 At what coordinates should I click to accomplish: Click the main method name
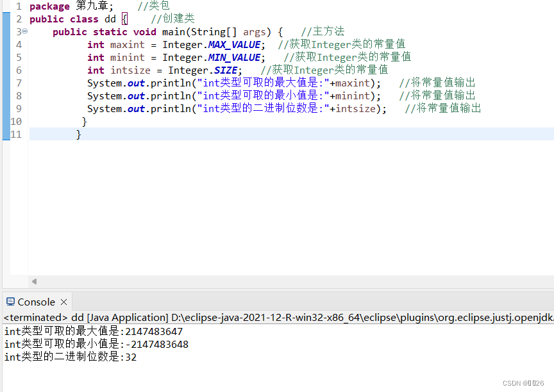175,32
